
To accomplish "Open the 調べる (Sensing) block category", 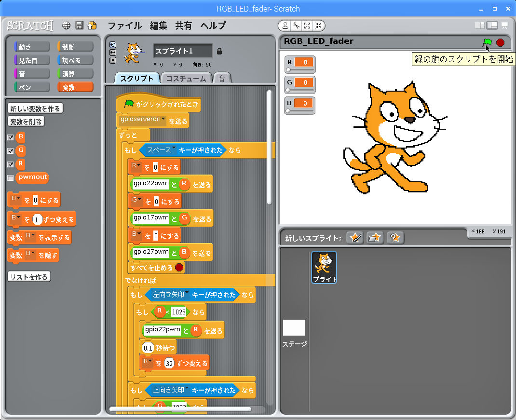I will 75,60.
